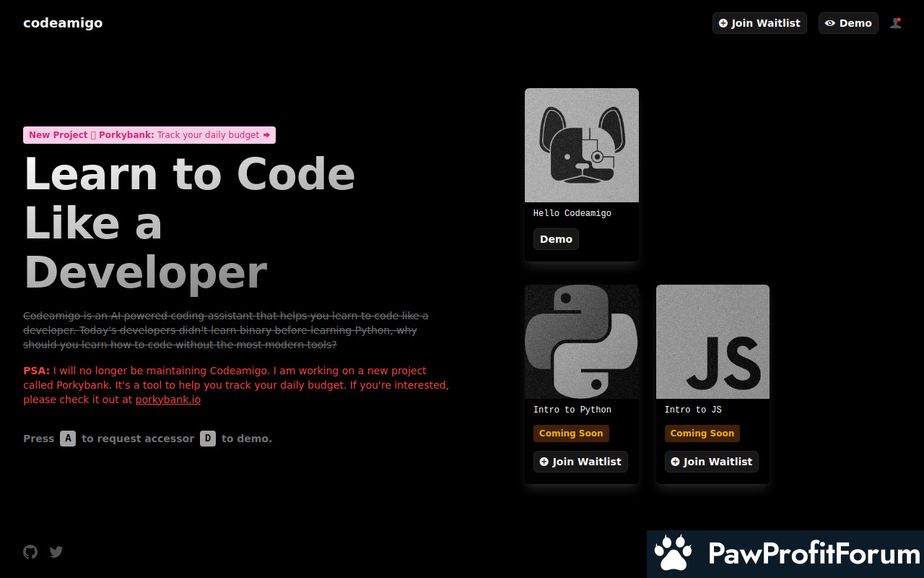Open the New Project Porkybank banner
This screenshot has width=924, height=578.
point(149,135)
